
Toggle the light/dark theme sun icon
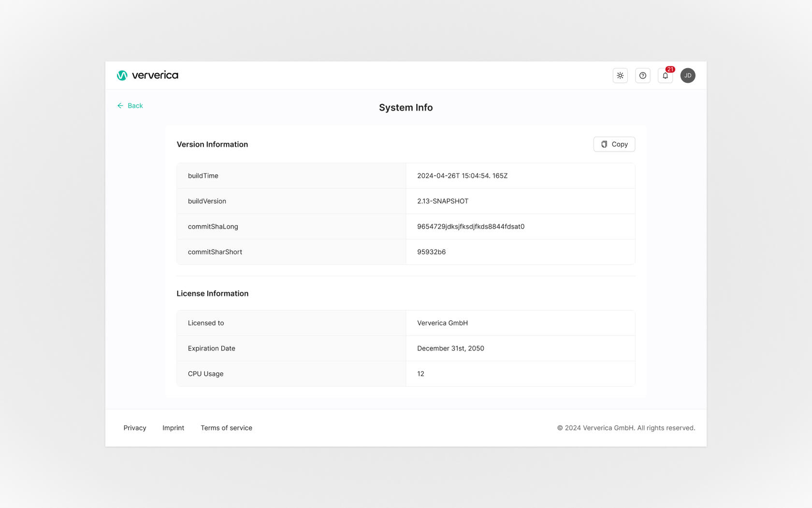(x=620, y=75)
